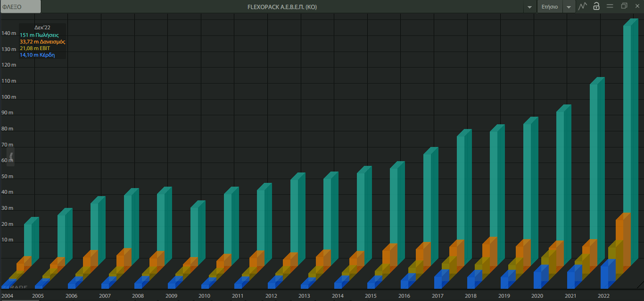The height and width of the screenshot is (301, 644).
Task: Open dropdown arrow next to FLEXOPACK title
Action: [530, 7]
